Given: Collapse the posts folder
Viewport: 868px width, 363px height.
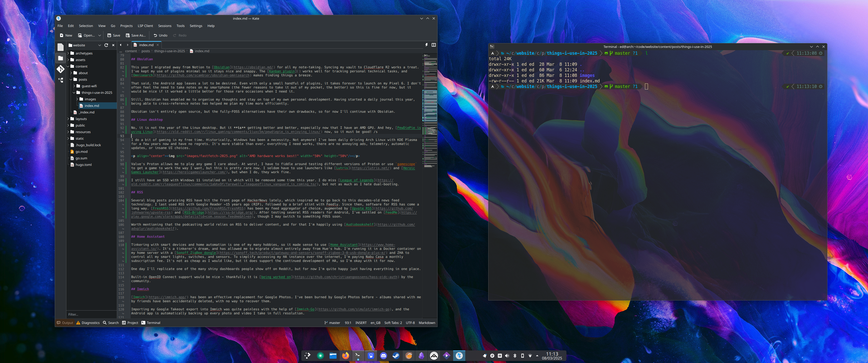Looking at the screenshot, I should tap(71, 79).
